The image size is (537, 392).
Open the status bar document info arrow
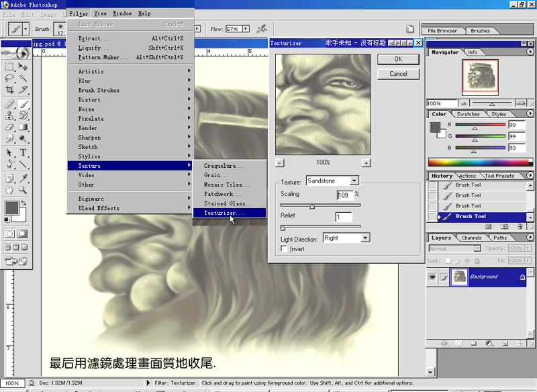[148, 383]
